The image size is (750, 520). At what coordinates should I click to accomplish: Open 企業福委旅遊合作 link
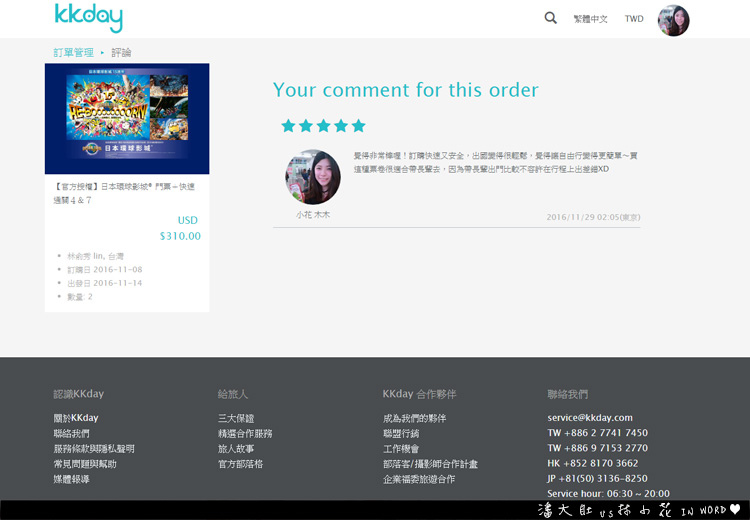tap(419, 479)
